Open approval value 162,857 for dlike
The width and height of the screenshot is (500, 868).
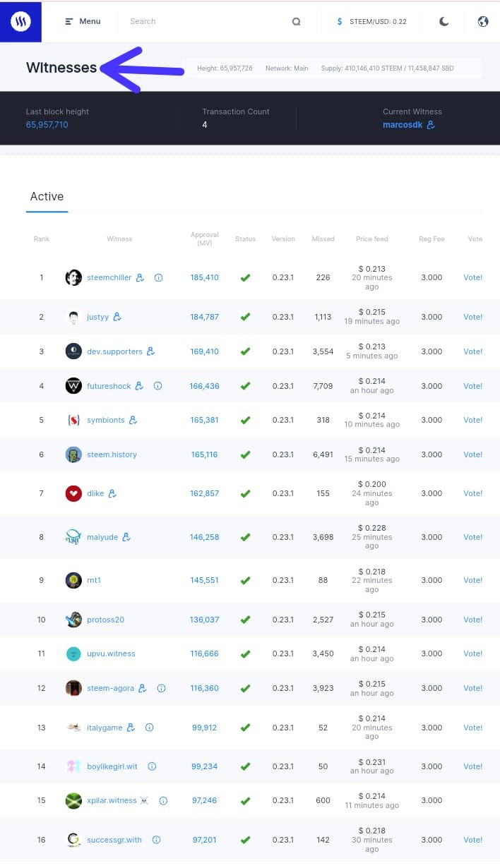pyautogui.click(x=204, y=493)
